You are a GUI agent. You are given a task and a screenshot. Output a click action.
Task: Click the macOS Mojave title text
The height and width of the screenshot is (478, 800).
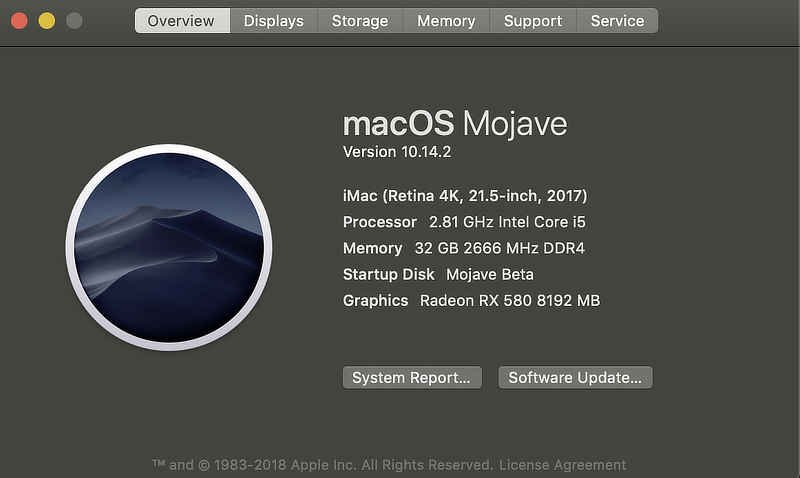[x=455, y=123]
